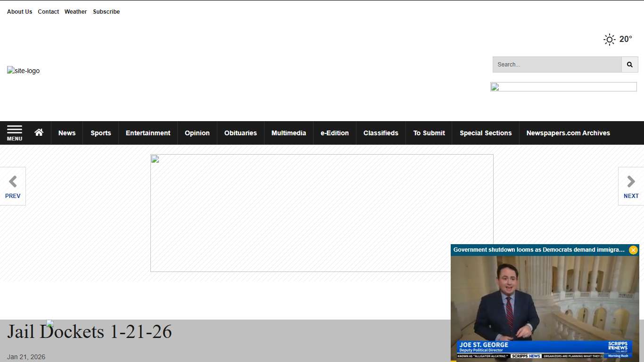Dismiss the video overlay with the yellow X
The width and height of the screenshot is (644, 362).
[633, 250]
